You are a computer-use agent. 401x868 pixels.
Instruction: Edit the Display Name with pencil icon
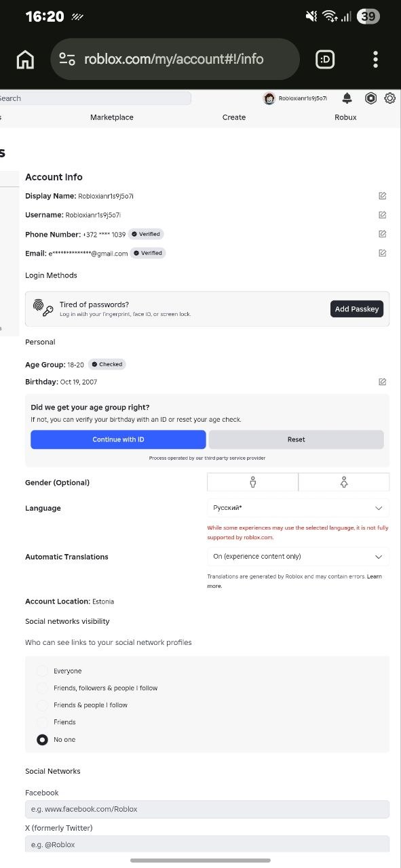383,196
